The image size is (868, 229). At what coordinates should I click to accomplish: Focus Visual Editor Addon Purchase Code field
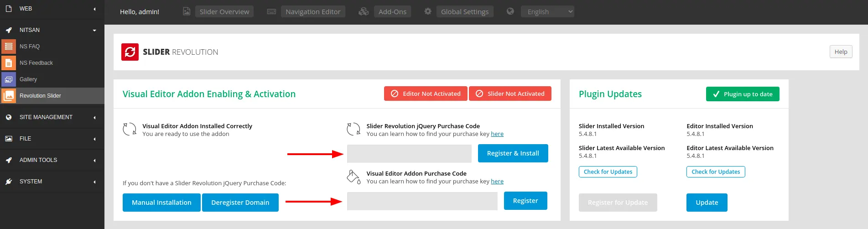[x=422, y=201]
